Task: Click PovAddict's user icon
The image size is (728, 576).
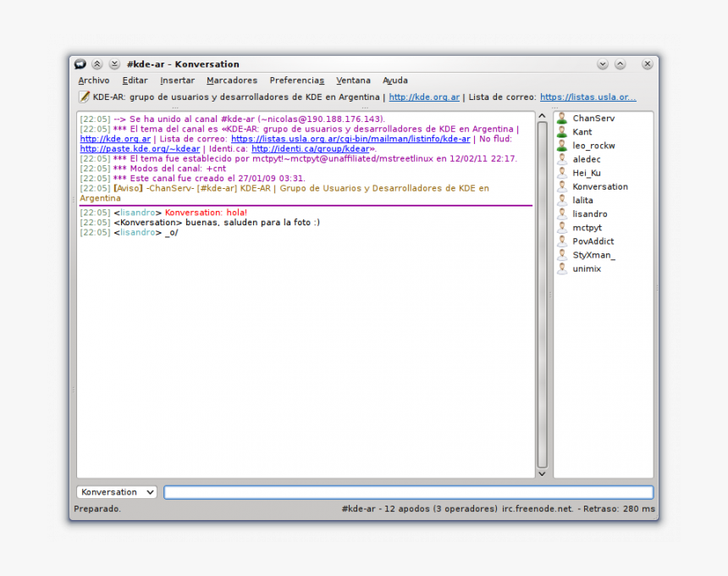Action: pos(562,241)
